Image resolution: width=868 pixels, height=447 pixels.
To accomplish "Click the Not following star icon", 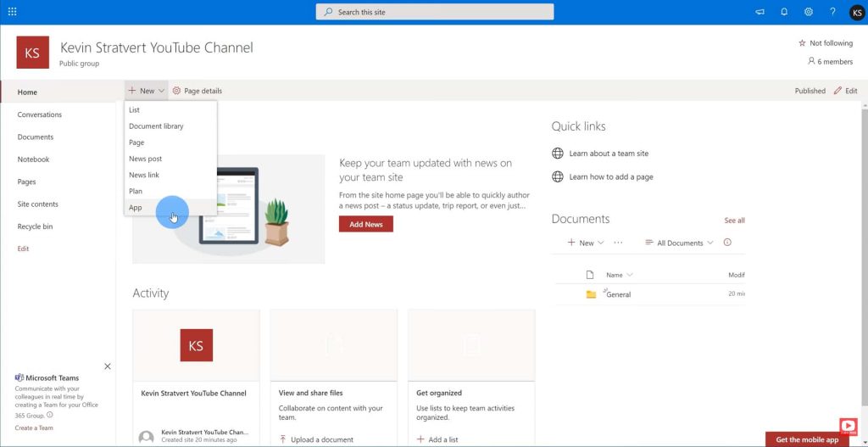I will click(802, 43).
